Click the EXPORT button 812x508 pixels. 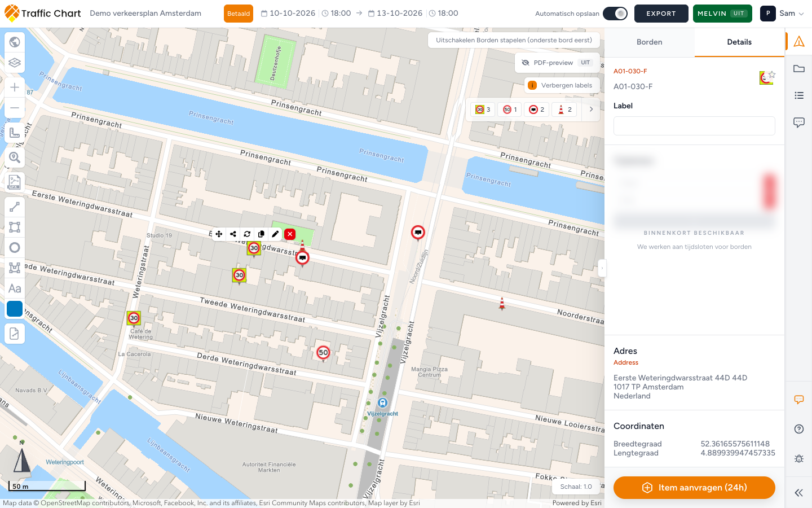pyautogui.click(x=661, y=14)
